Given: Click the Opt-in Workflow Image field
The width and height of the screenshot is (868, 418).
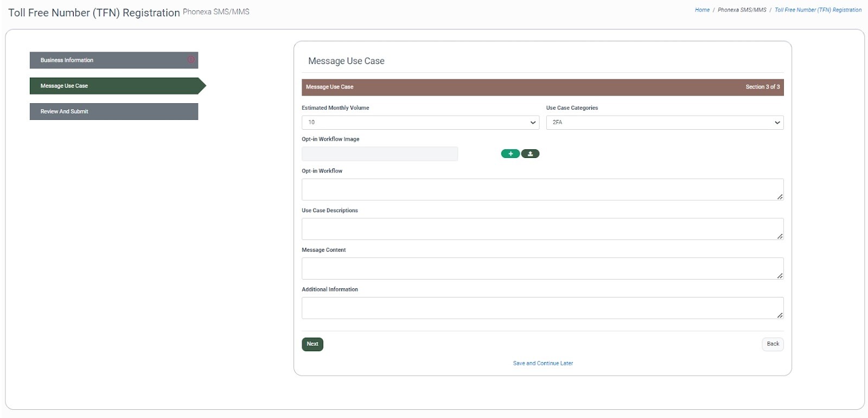Looking at the screenshot, I should coord(380,154).
